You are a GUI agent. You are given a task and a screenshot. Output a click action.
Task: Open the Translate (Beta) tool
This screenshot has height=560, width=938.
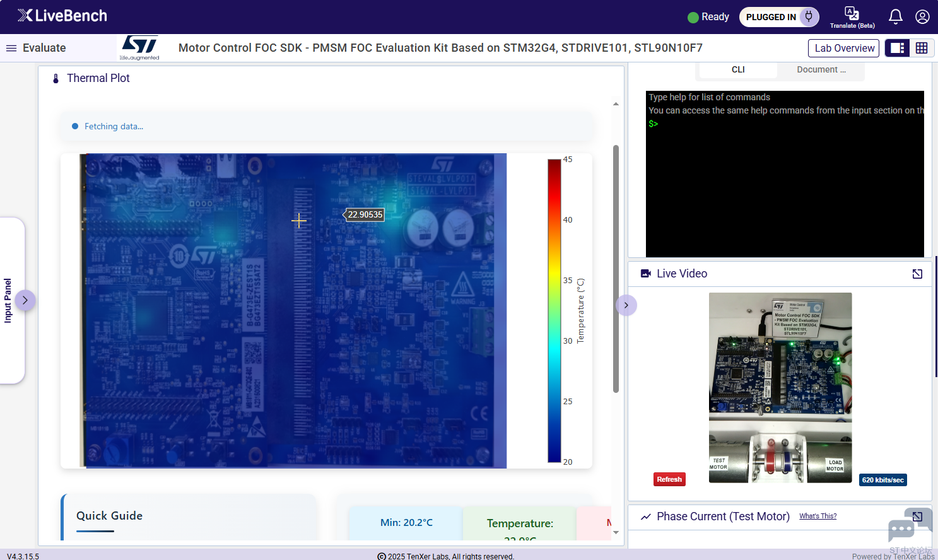pos(852,17)
